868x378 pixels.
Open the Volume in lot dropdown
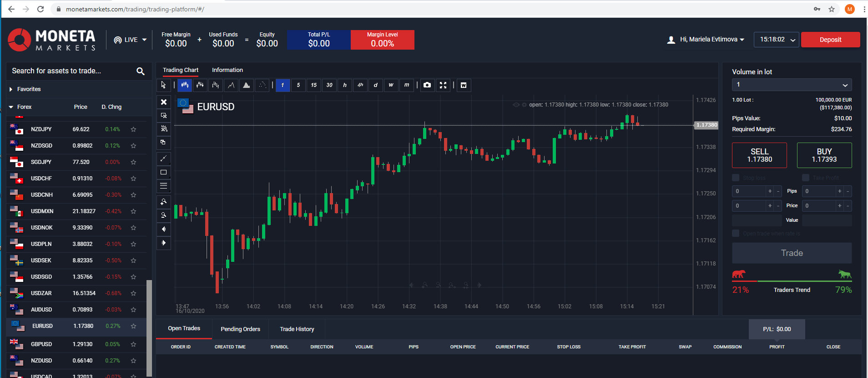click(x=792, y=85)
